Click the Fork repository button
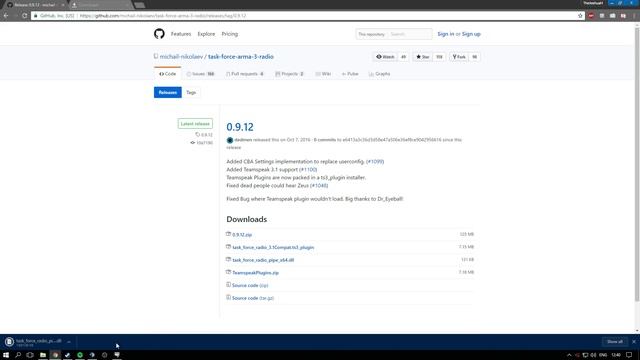 click(x=459, y=57)
